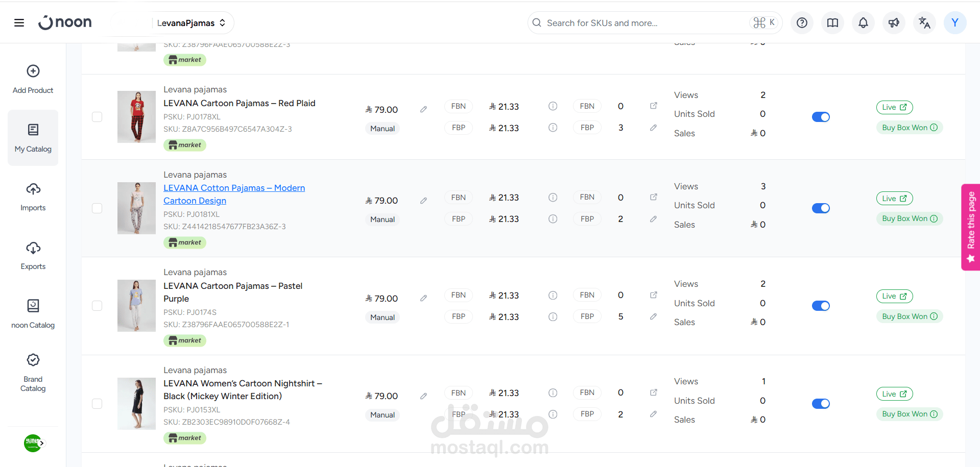
Task: Open Imports in sidebar
Action: [x=33, y=197]
